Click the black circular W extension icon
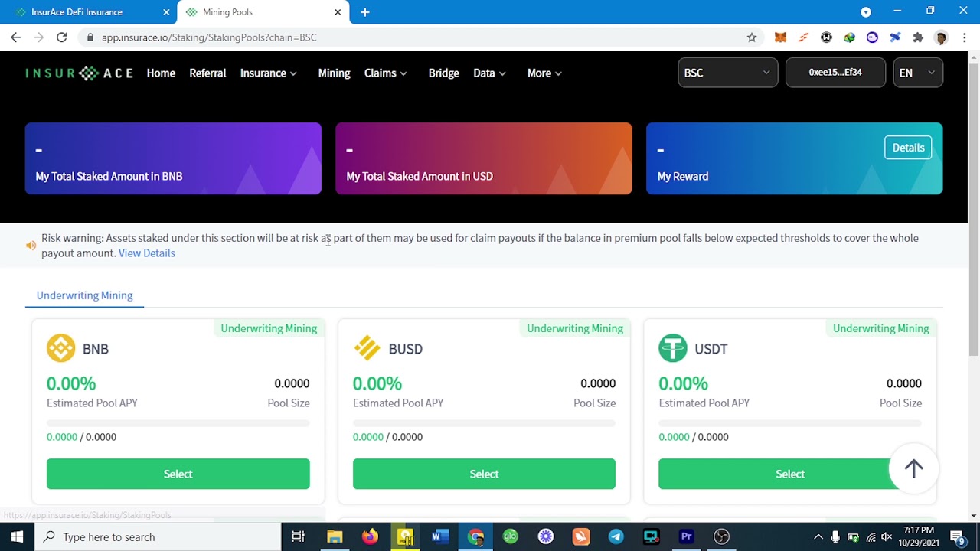The image size is (980, 551). pos(826,37)
